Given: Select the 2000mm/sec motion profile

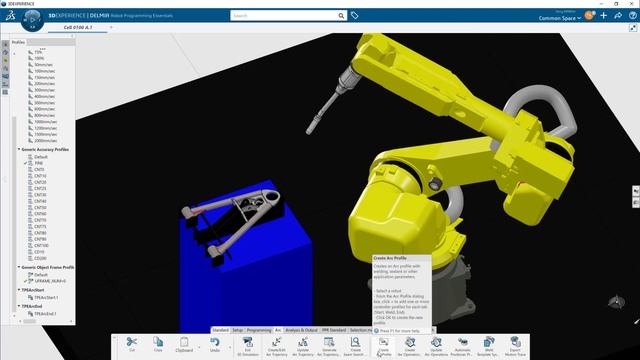Looking at the screenshot, I should tap(45, 141).
